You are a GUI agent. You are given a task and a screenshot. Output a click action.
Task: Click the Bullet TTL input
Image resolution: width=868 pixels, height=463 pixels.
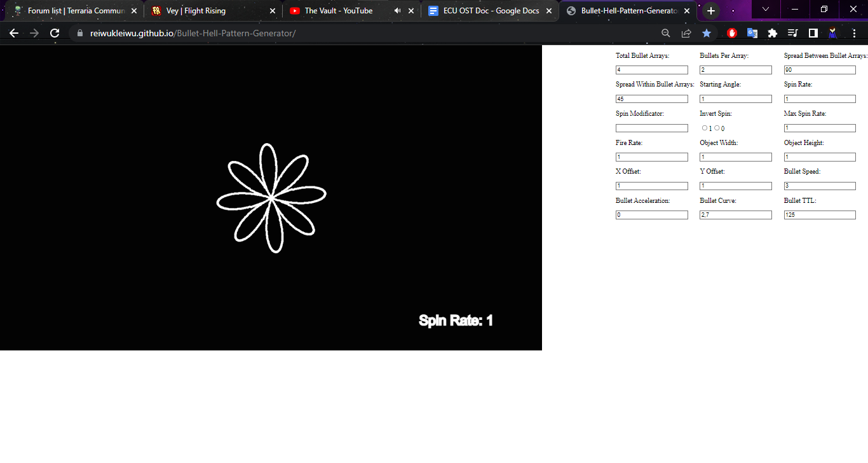[820, 215]
